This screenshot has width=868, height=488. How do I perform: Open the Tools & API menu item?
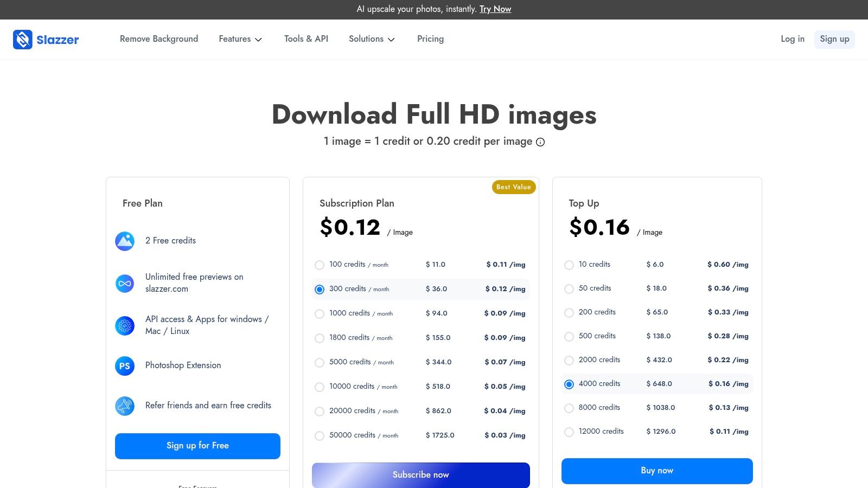pos(306,39)
